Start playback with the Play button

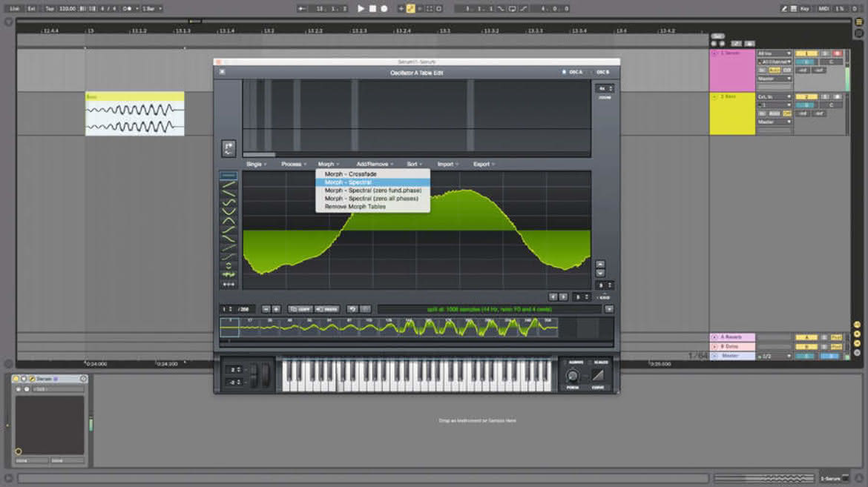click(x=361, y=8)
